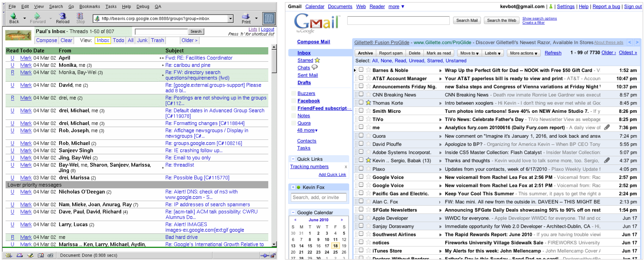644x262 pixels.
Task: Open the Debug menu
Action: (x=143, y=7)
